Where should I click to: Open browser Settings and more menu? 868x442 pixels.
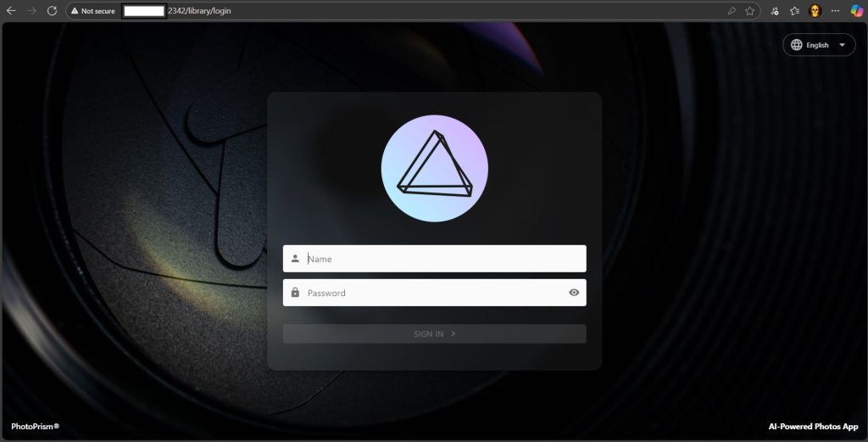click(x=835, y=11)
